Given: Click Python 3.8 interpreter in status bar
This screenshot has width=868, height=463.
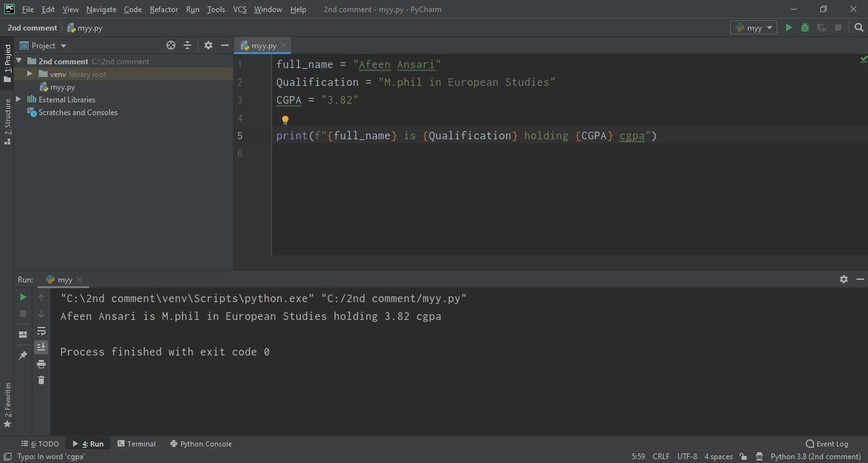Looking at the screenshot, I should tap(815, 456).
